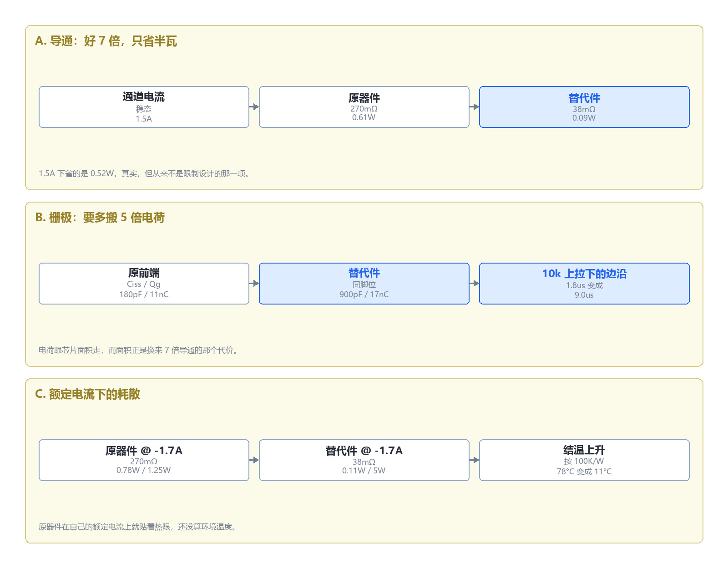Click section heading 'C. 额定电流下的耗散'
728x569 pixels.
(x=88, y=394)
